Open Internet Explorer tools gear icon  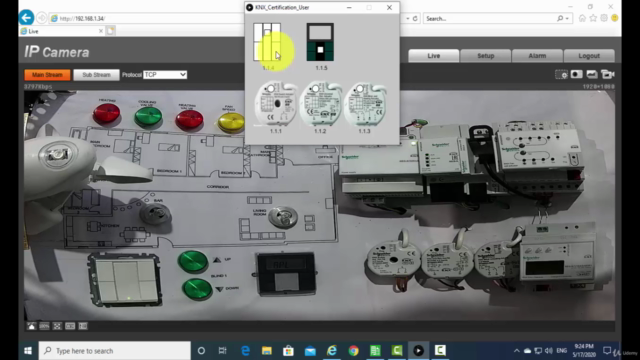pos(604,18)
